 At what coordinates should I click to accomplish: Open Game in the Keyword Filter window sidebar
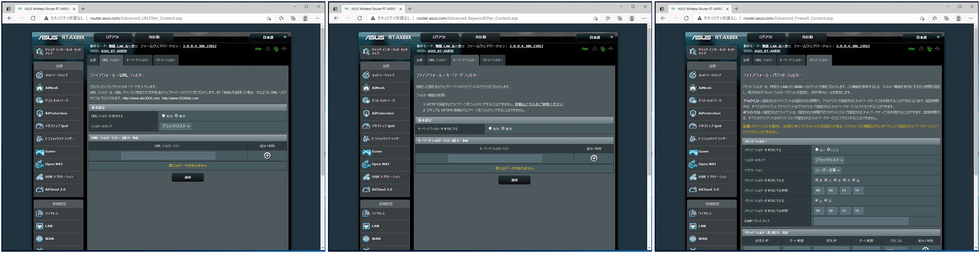pyautogui.click(x=385, y=152)
